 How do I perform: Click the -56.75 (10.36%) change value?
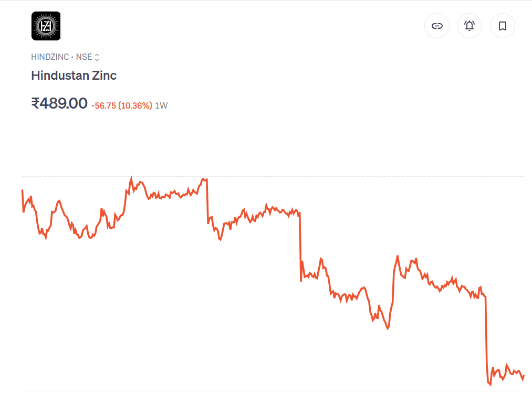tap(121, 106)
